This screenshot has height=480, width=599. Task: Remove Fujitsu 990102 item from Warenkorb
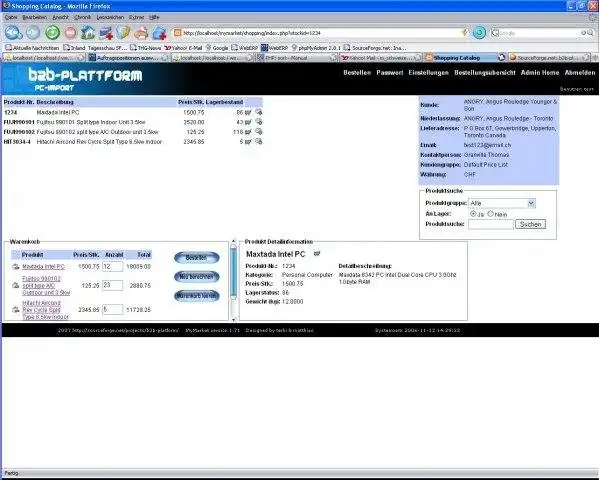click(x=16, y=285)
